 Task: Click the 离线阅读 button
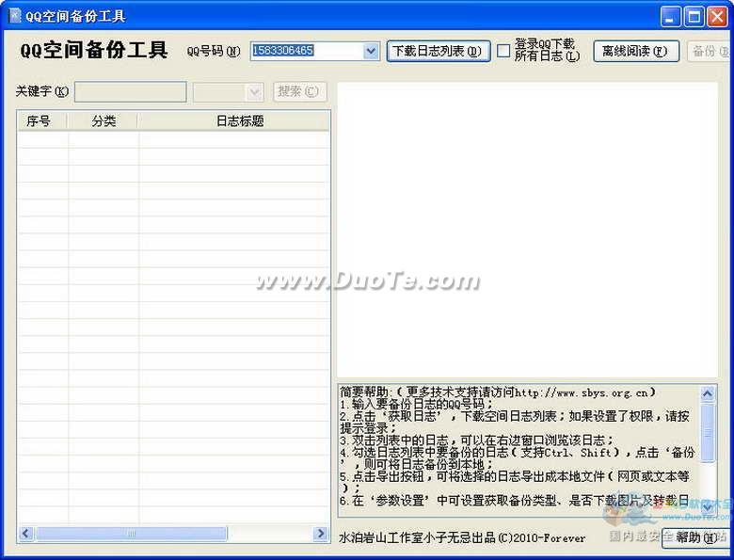click(x=636, y=51)
